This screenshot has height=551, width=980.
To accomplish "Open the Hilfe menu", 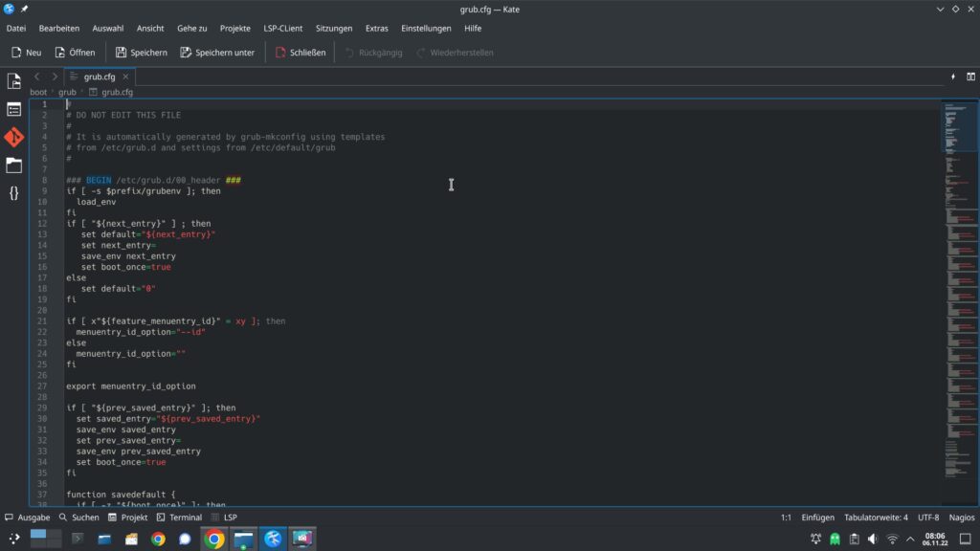I will click(473, 28).
